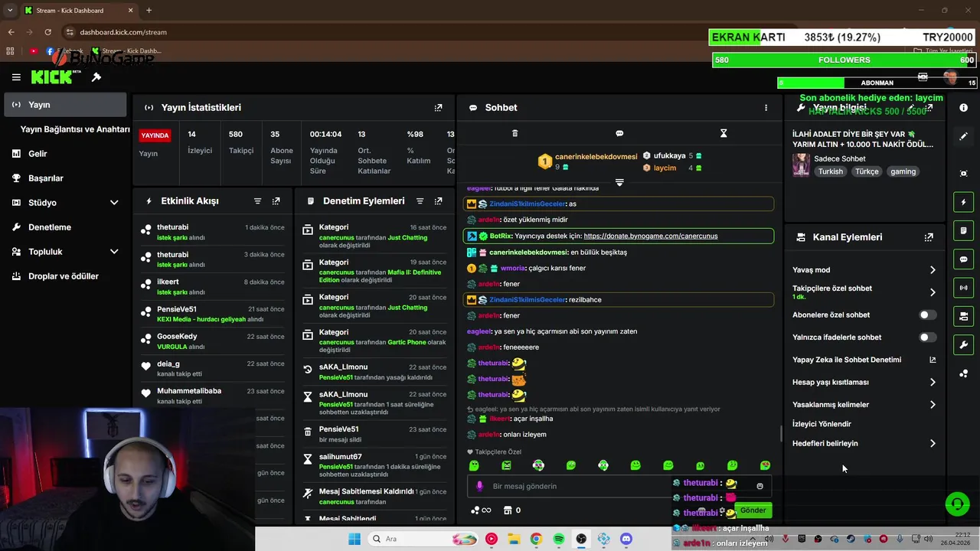Image resolution: width=980 pixels, height=551 pixels.
Task: Click the Windows Start button
Action: click(x=354, y=539)
